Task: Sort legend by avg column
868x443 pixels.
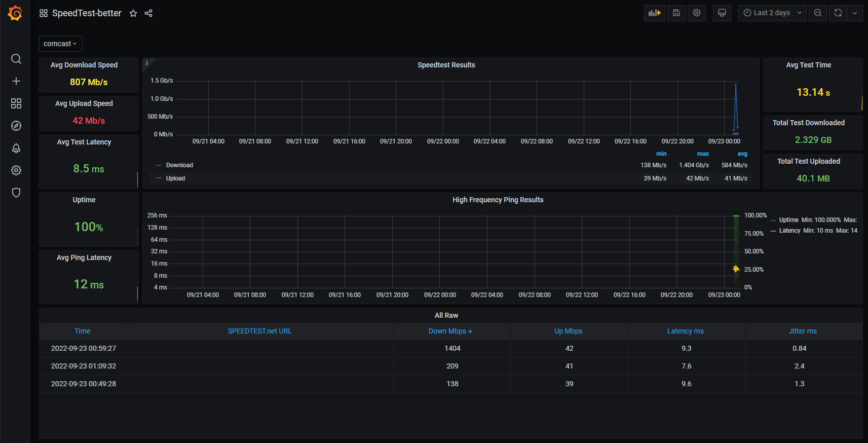Action: 742,154
